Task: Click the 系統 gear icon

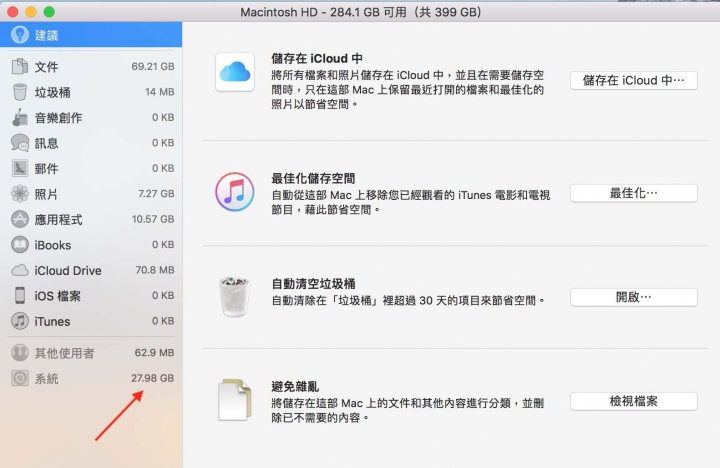Action: pos(20,378)
